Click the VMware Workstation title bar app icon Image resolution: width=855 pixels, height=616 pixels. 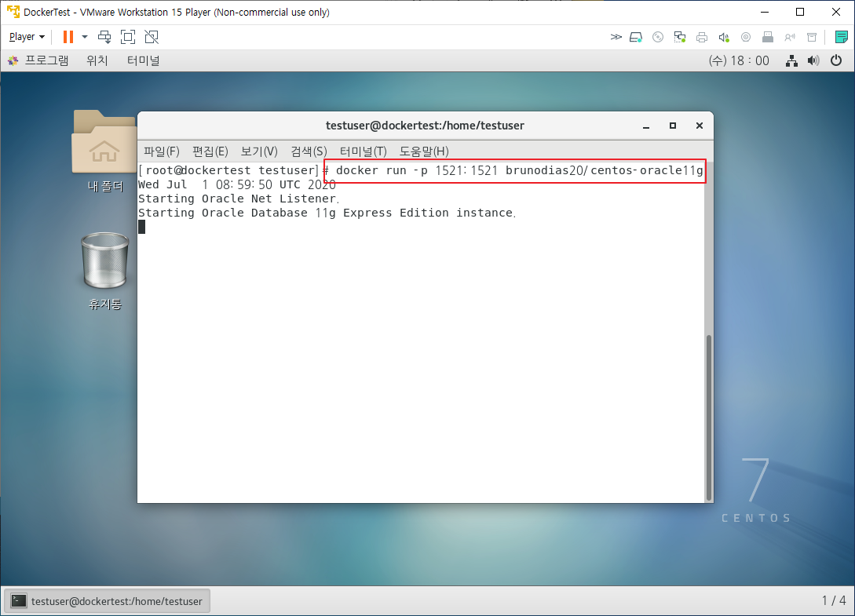click(x=13, y=12)
